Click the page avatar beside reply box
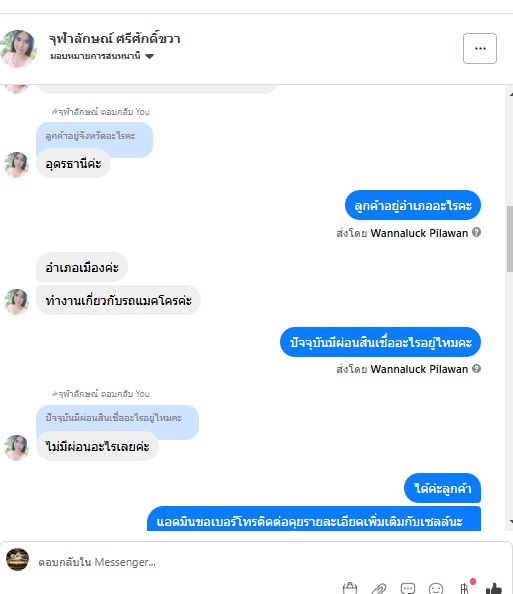Image resolution: width=513 pixels, height=594 pixels. [17, 559]
